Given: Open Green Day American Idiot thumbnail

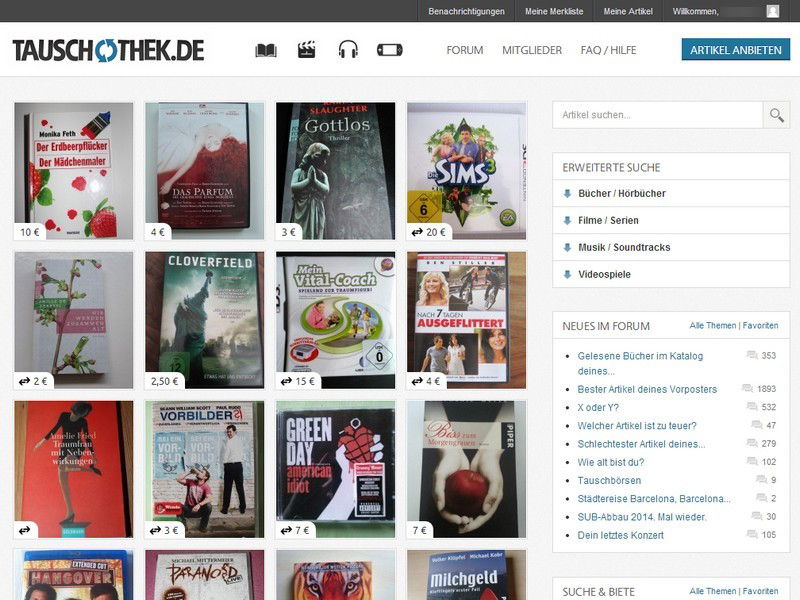Looking at the screenshot, I should 335,469.
